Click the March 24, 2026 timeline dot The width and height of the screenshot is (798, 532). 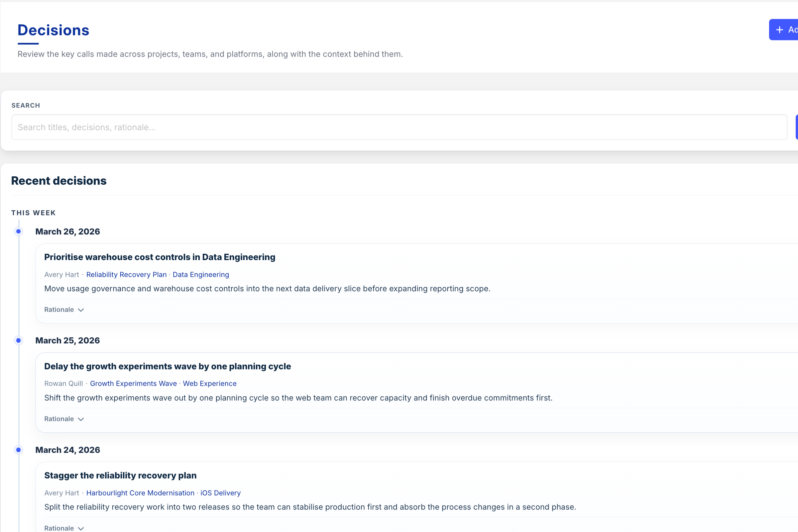[x=19, y=450]
